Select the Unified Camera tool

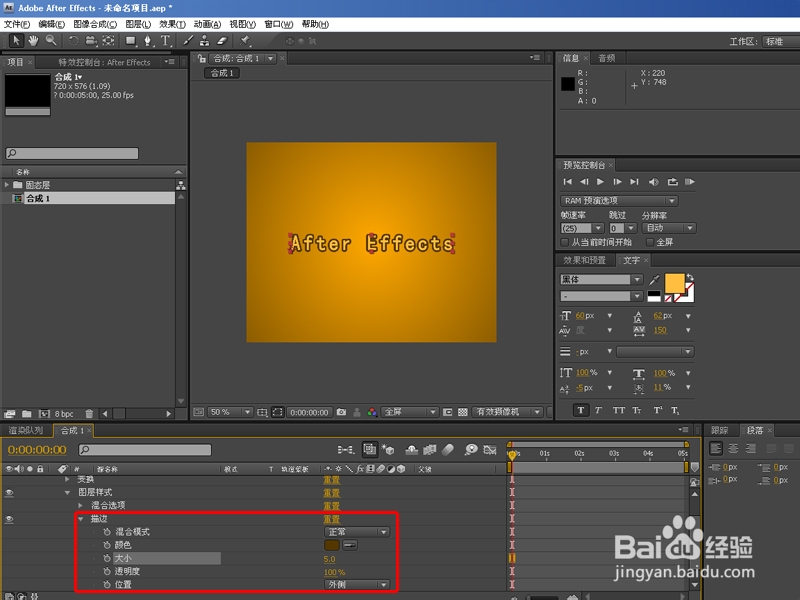(91, 41)
